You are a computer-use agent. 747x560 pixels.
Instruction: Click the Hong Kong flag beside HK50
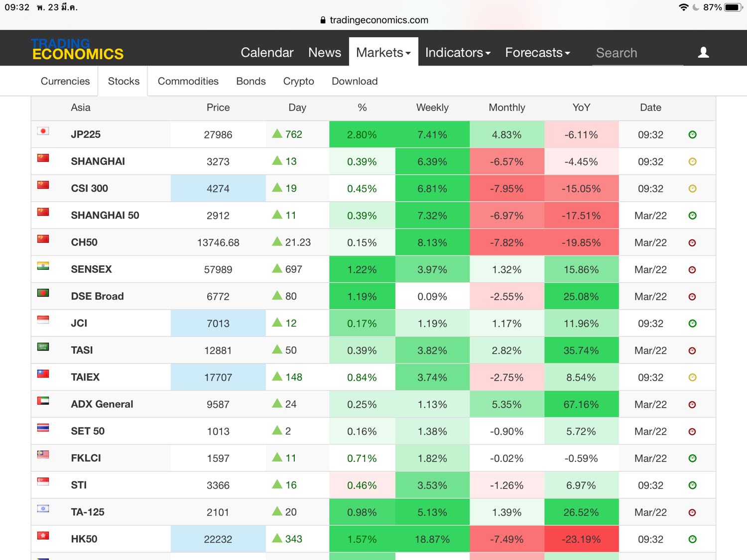pyautogui.click(x=43, y=536)
